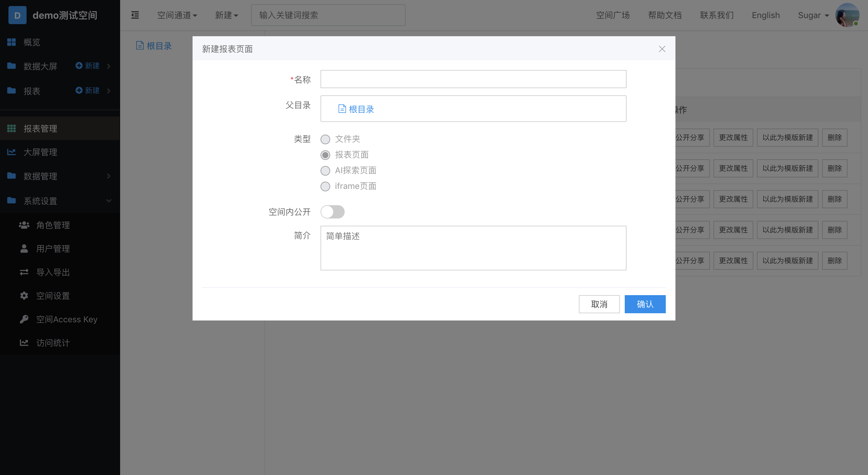868x475 pixels.
Task: Open 角色管理 via its users icon
Action: pos(24,225)
